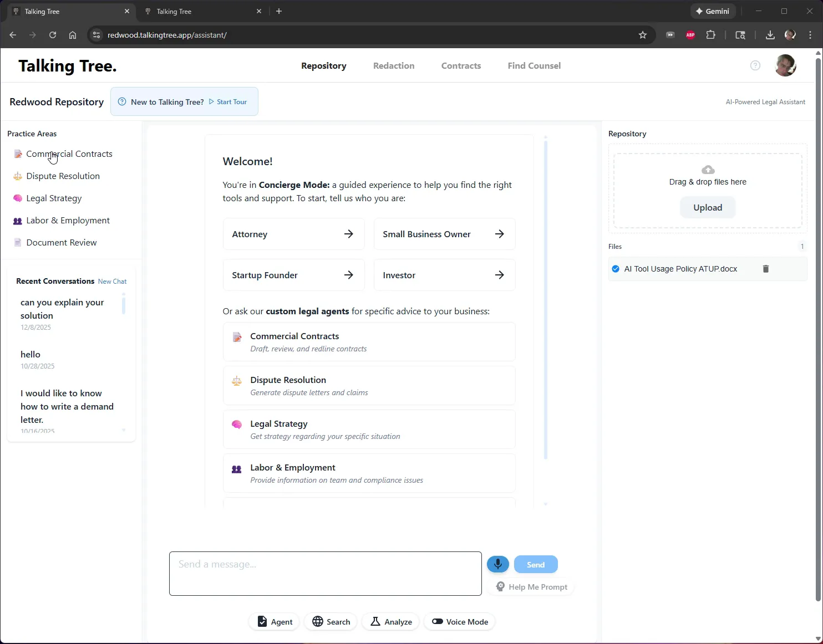
Task: Choose the Small Business Owner option
Action: pyautogui.click(x=444, y=234)
